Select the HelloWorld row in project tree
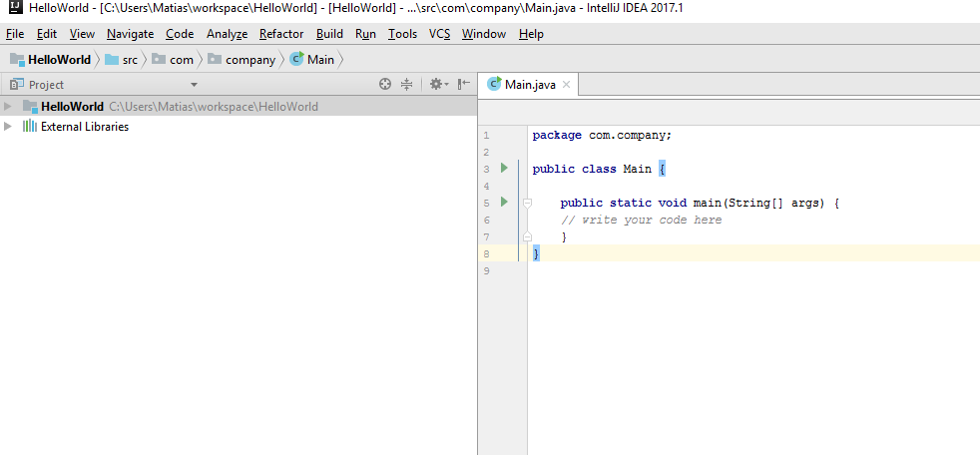Viewport: 980px width, 455px height. pos(239,106)
